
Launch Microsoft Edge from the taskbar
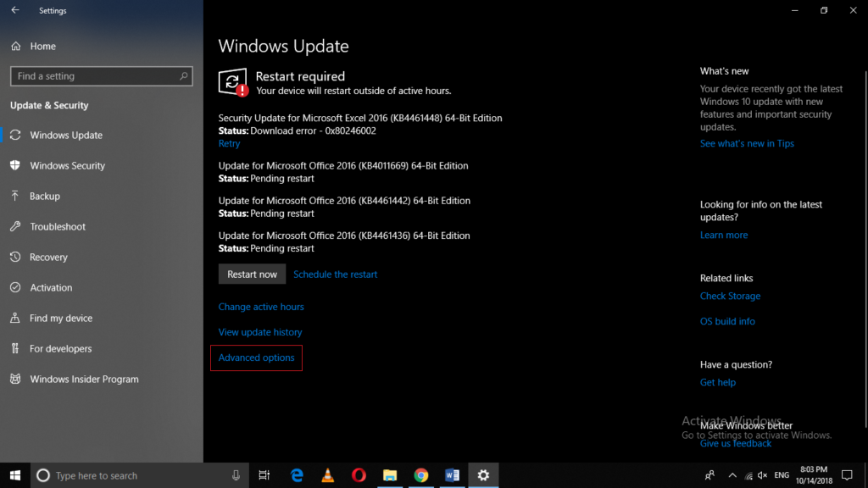pyautogui.click(x=297, y=475)
